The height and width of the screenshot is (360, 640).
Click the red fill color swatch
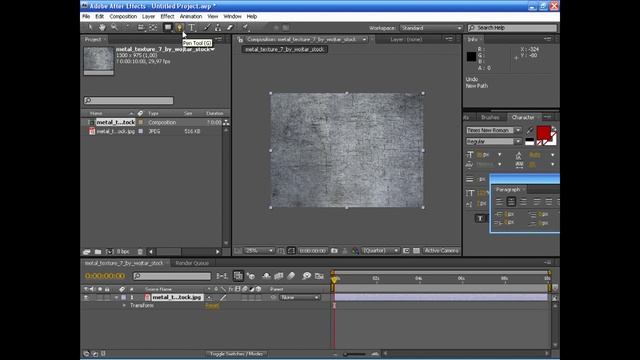(x=543, y=133)
